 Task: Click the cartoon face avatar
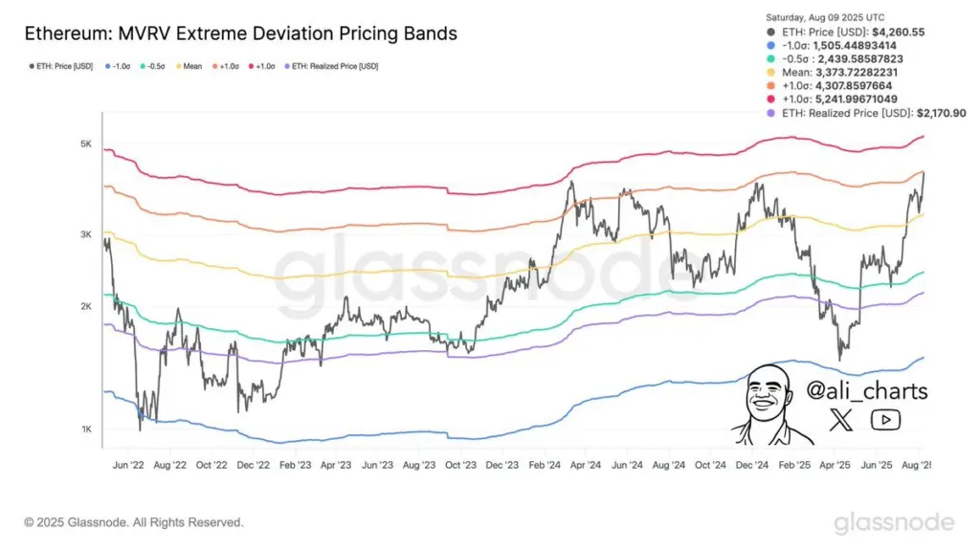772,404
